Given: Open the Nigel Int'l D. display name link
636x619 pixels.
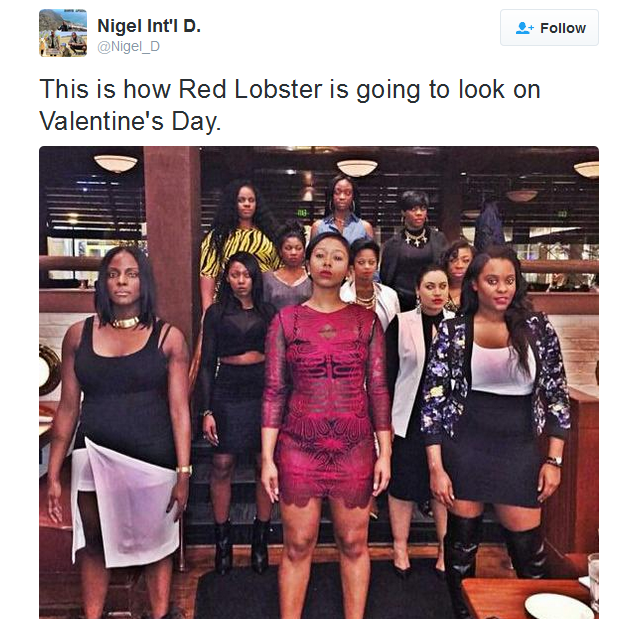Looking at the screenshot, I should pos(149,26).
